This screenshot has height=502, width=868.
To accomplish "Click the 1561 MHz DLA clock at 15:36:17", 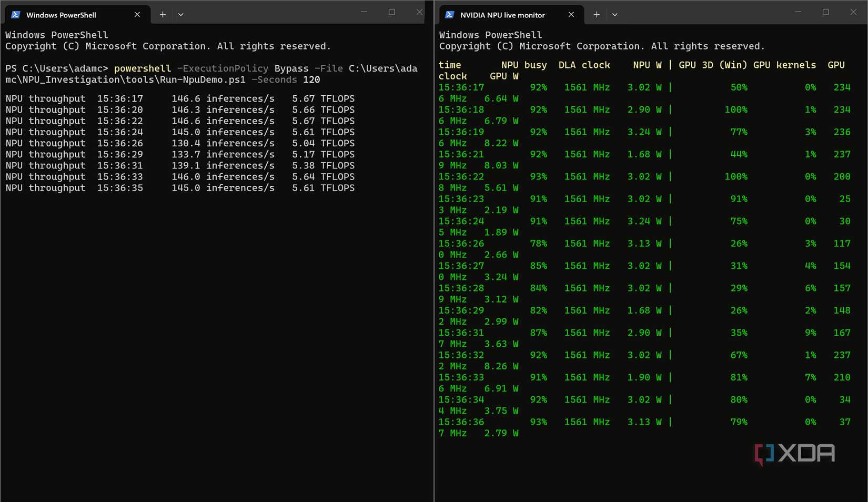I will click(x=587, y=87).
